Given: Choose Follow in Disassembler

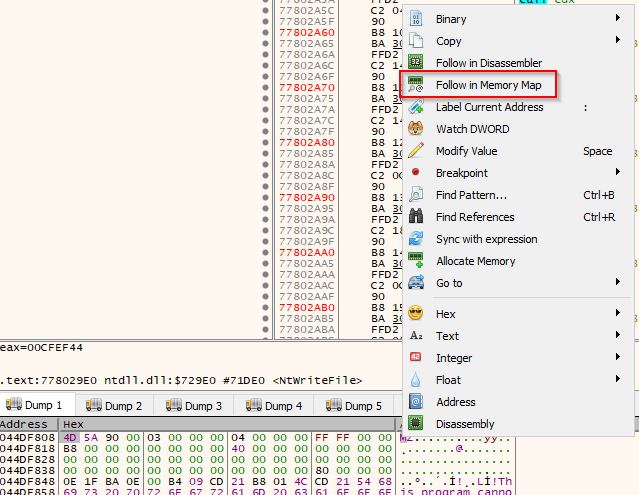Looking at the screenshot, I should click(x=489, y=63).
